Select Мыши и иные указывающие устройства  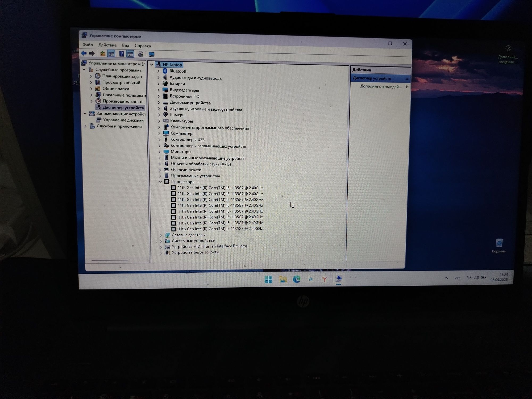click(x=209, y=158)
